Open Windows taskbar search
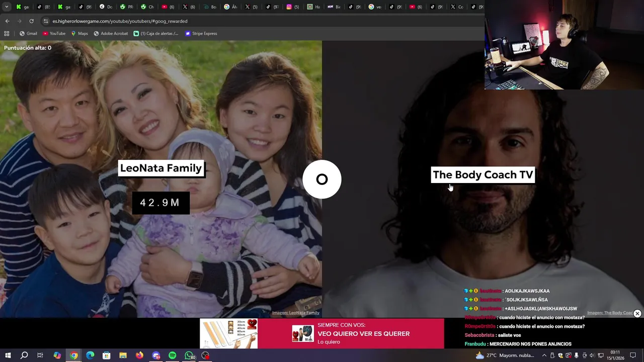Viewport: 644px width, 362px height. [x=24, y=355]
